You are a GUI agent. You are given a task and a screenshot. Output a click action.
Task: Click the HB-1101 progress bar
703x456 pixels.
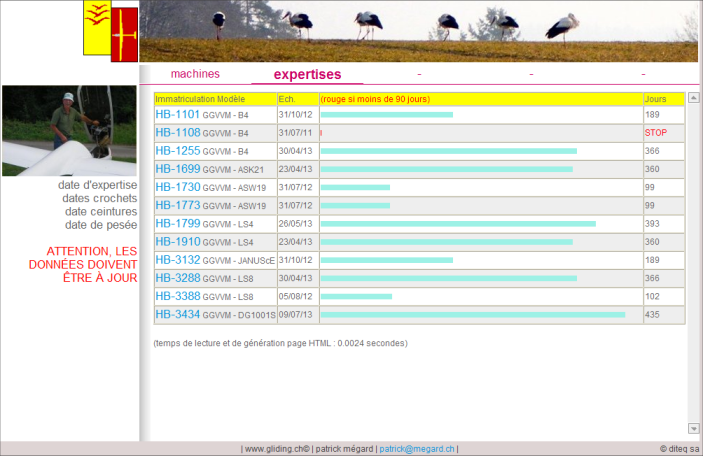[x=386, y=115]
